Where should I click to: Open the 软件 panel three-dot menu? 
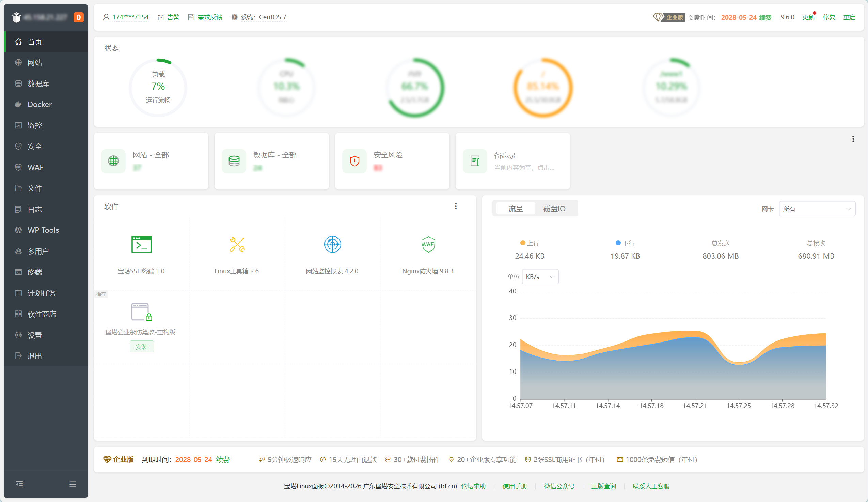(x=456, y=206)
